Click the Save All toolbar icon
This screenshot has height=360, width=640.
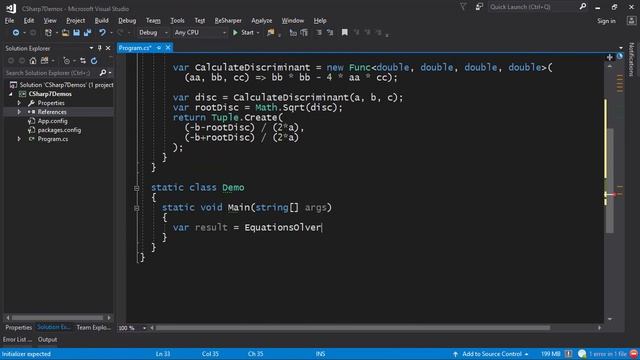(87, 33)
